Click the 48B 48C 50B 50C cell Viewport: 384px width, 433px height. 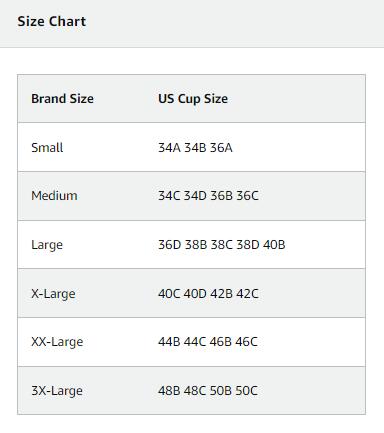click(x=208, y=390)
